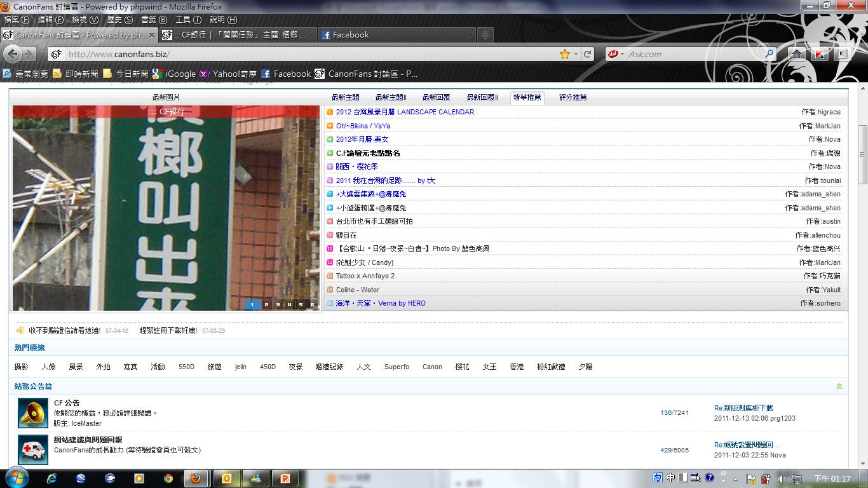Open the 檔案 (F) menu
The image size is (868, 488).
[x=17, y=20]
